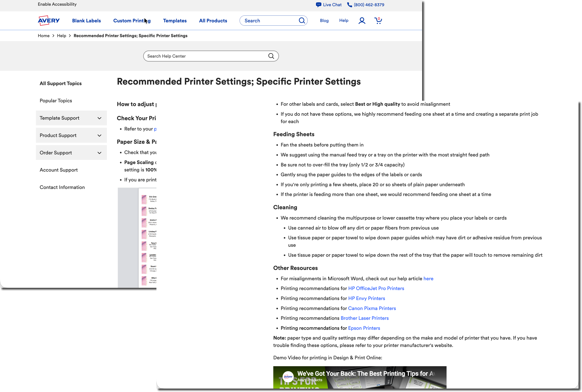Expand the Template Support section
The image size is (582, 392).
(x=72, y=118)
